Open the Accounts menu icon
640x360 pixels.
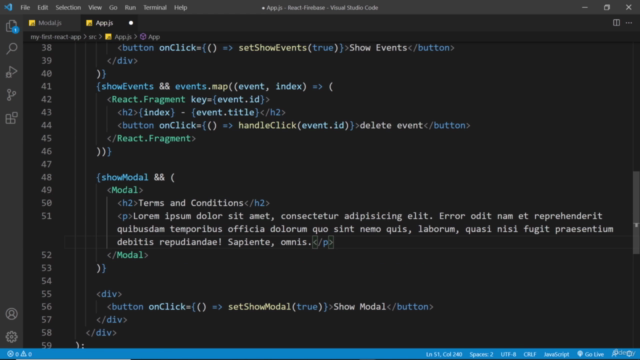point(11,314)
